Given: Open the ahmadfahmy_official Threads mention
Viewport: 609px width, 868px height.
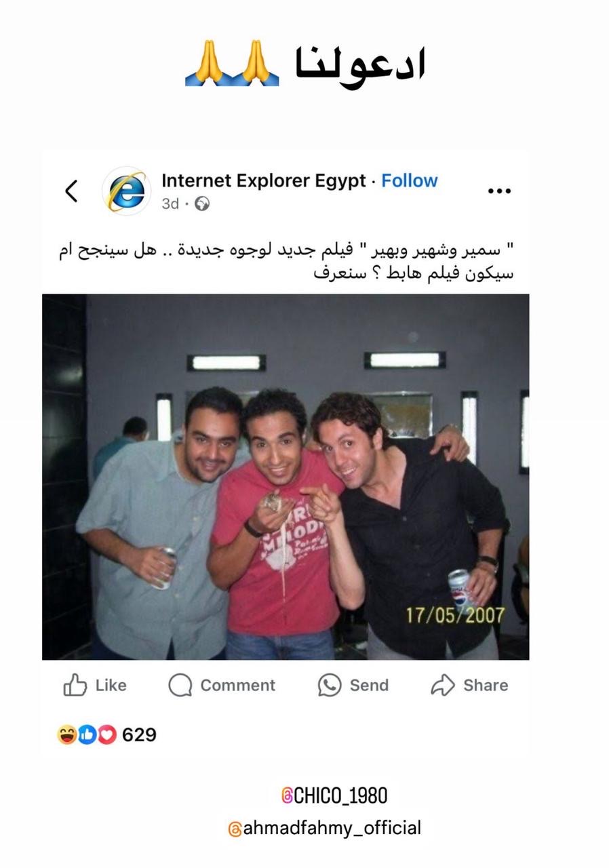Looking at the screenshot, I should 325,828.
